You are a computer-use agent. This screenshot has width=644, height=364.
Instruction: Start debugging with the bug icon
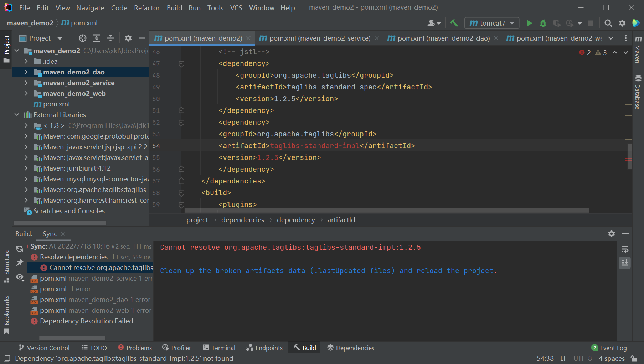[543, 23]
